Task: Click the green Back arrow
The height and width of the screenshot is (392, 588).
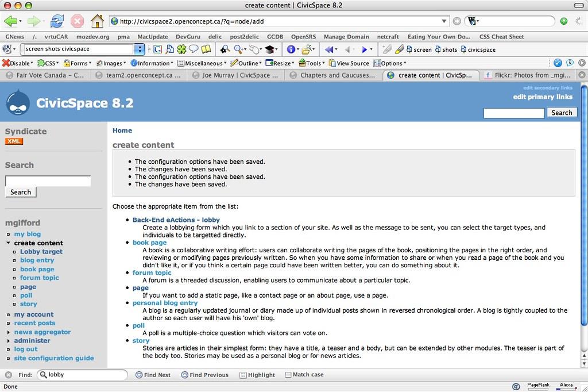Action: 11,21
